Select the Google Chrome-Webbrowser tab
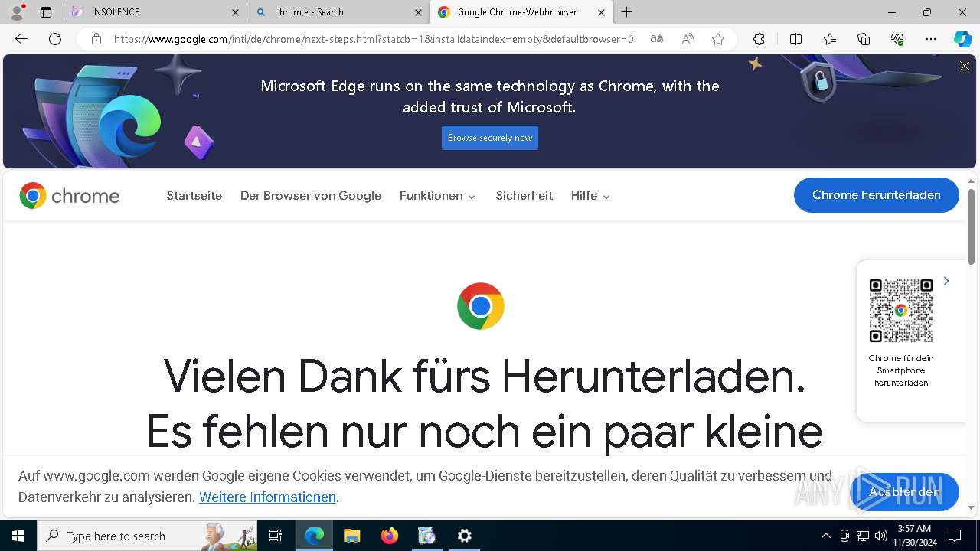The image size is (980, 551). [521, 12]
